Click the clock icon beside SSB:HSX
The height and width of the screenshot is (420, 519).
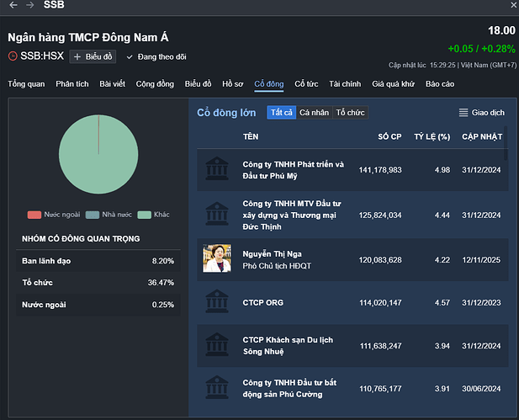(13, 56)
